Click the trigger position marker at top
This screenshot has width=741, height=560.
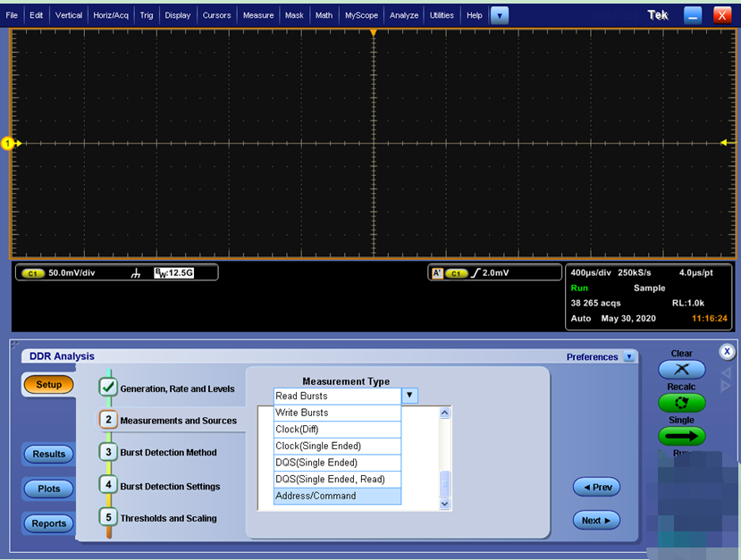(x=374, y=32)
